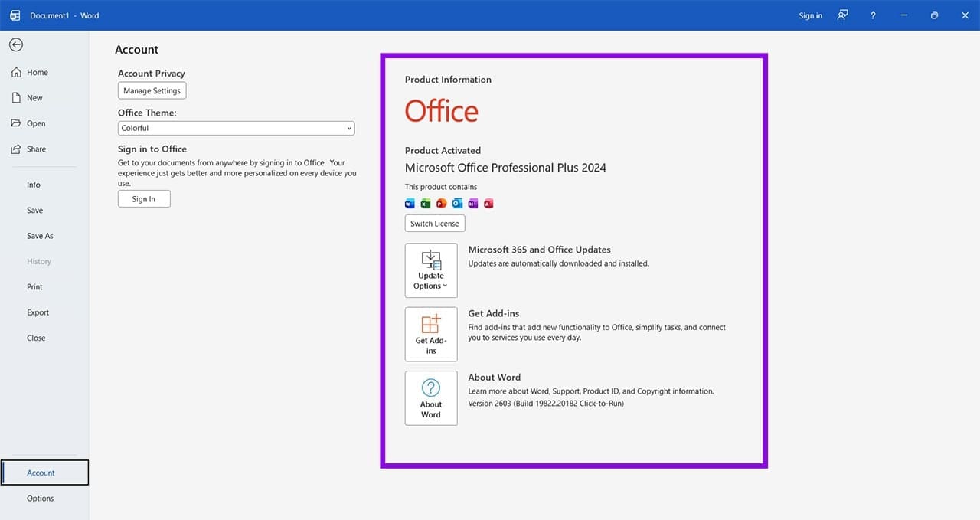Click the Home house icon
The width and height of the screenshot is (980, 520).
click(16, 73)
